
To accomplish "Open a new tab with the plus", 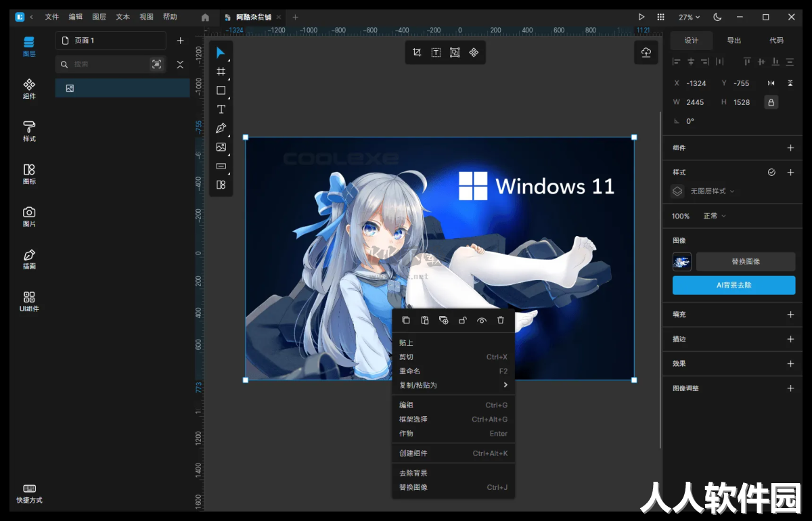I will click(295, 17).
